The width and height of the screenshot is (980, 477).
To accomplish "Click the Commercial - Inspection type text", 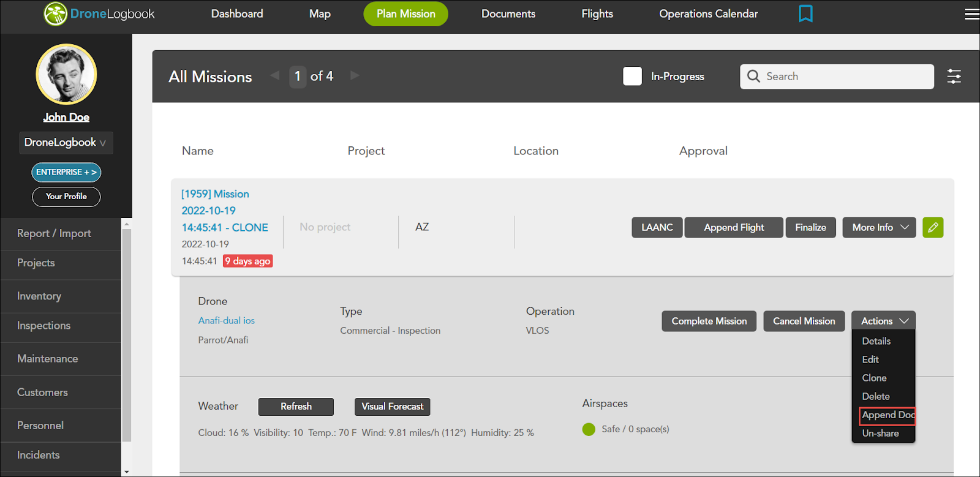I will pyautogui.click(x=390, y=331).
